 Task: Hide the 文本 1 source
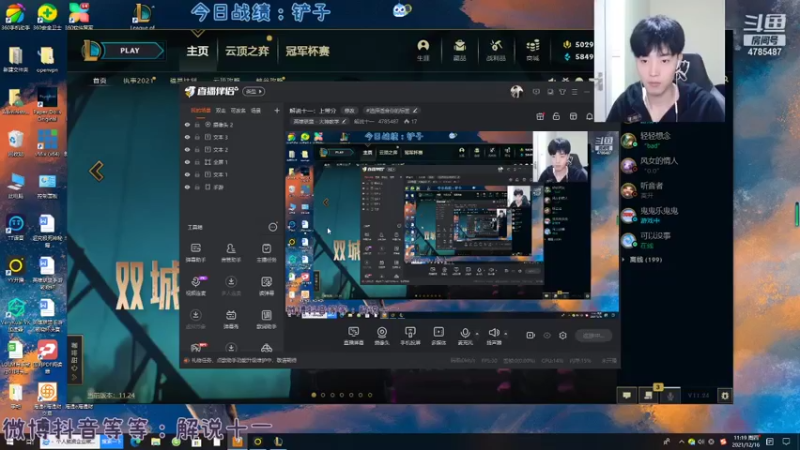[x=187, y=174]
